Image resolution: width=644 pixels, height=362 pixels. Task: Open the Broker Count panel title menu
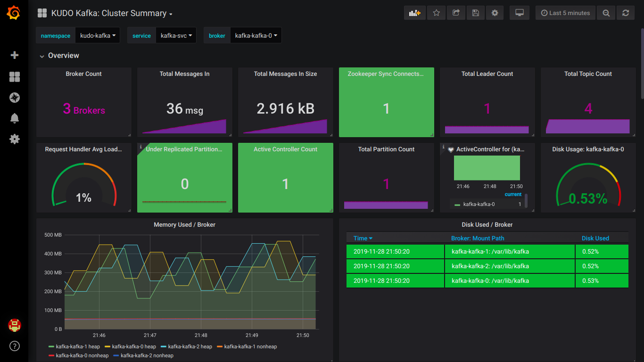click(x=83, y=74)
